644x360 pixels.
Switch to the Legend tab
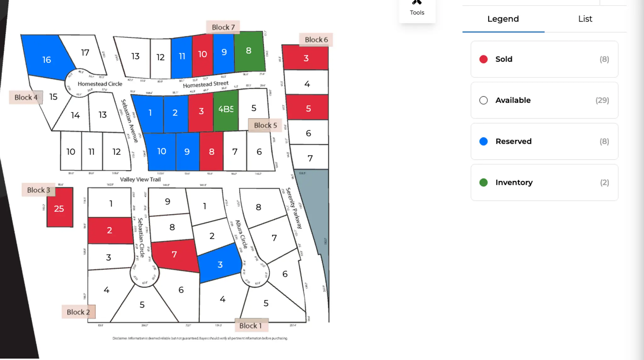(503, 19)
